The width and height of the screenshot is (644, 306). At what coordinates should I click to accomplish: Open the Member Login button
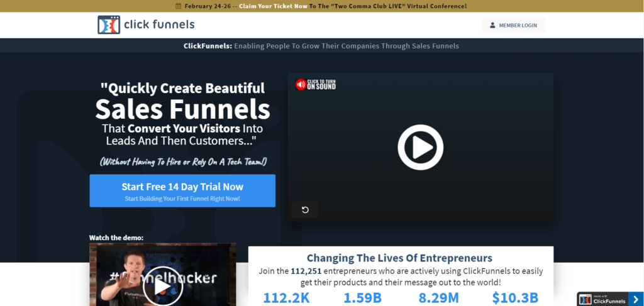click(513, 25)
